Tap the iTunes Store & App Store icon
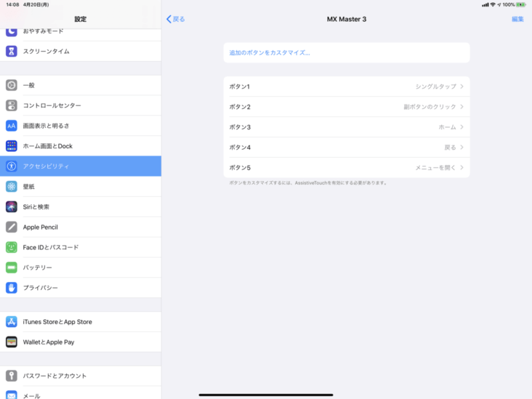Image resolution: width=532 pixels, height=399 pixels. (11, 322)
